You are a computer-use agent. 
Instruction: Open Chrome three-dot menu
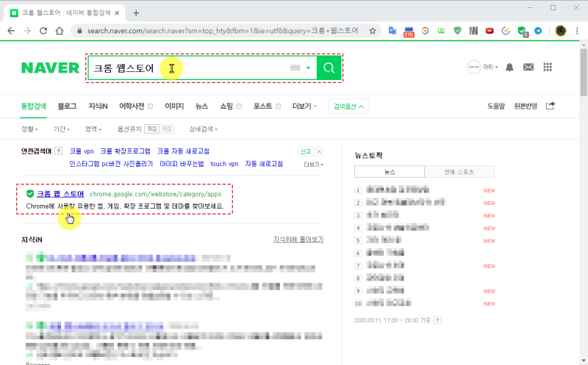(x=577, y=31)
